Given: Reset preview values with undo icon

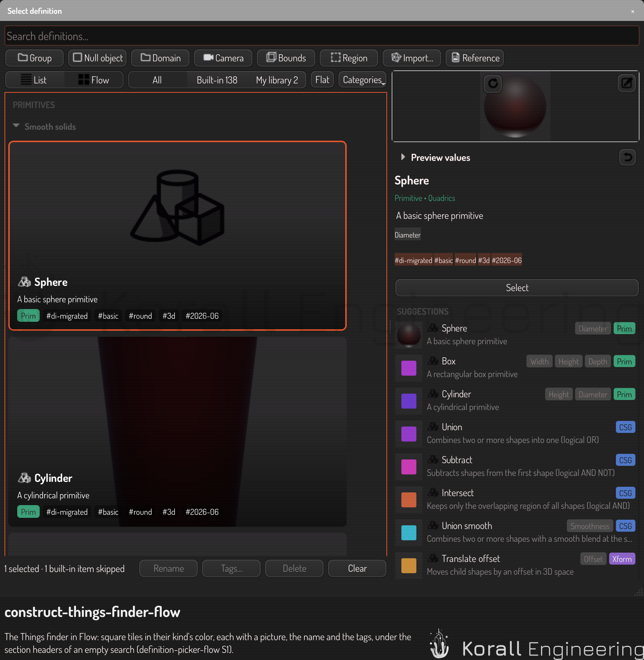Looking at the screenshot, I should pyautogui.click(x=628, y=158).
